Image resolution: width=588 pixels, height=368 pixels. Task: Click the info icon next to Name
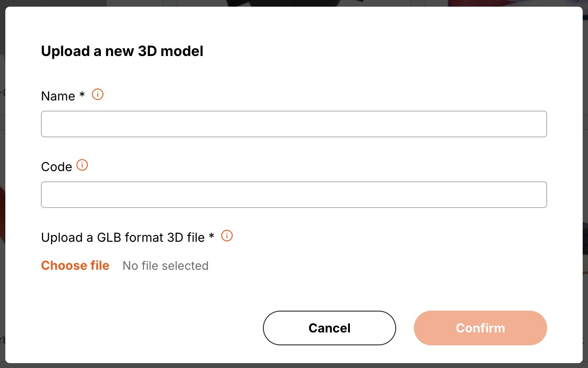pyautogui.click(x=98, y=94)
